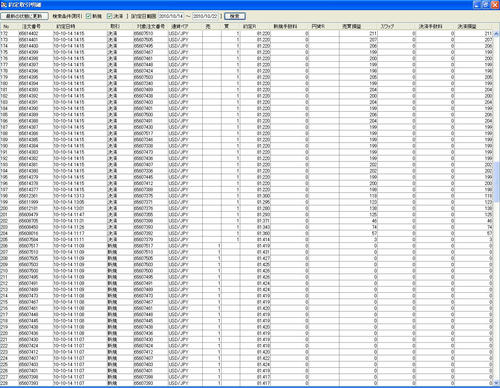Image resolution: width=500 pixels, height=388 pixels.
Task: Select row No. 210
Action: click(x=247, y=271)
